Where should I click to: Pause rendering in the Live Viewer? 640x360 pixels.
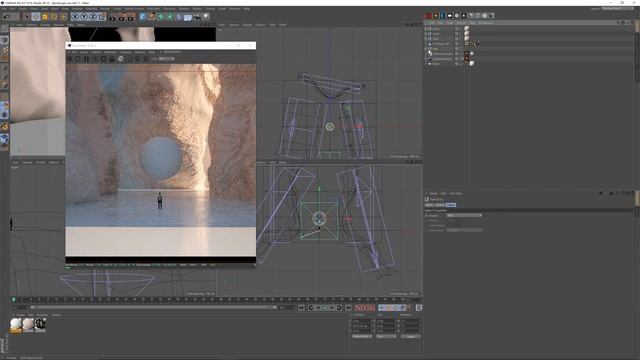[87, 59]
